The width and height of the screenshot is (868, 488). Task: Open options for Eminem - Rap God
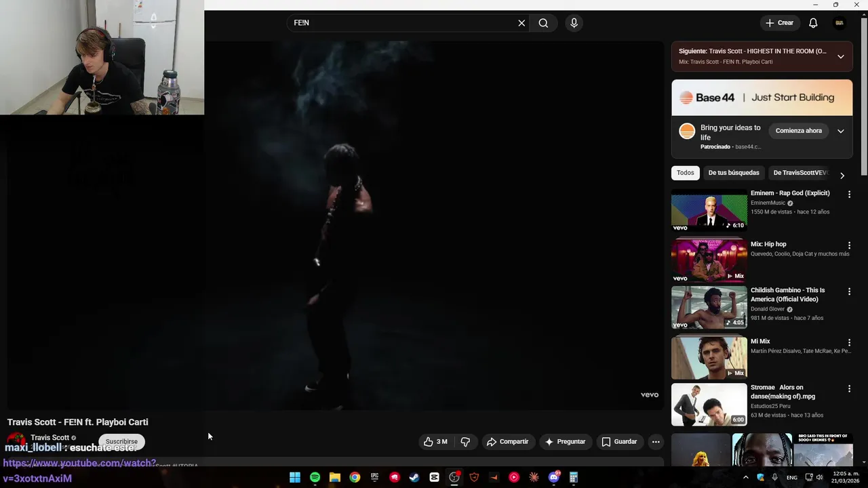click(x=849, y=195)
